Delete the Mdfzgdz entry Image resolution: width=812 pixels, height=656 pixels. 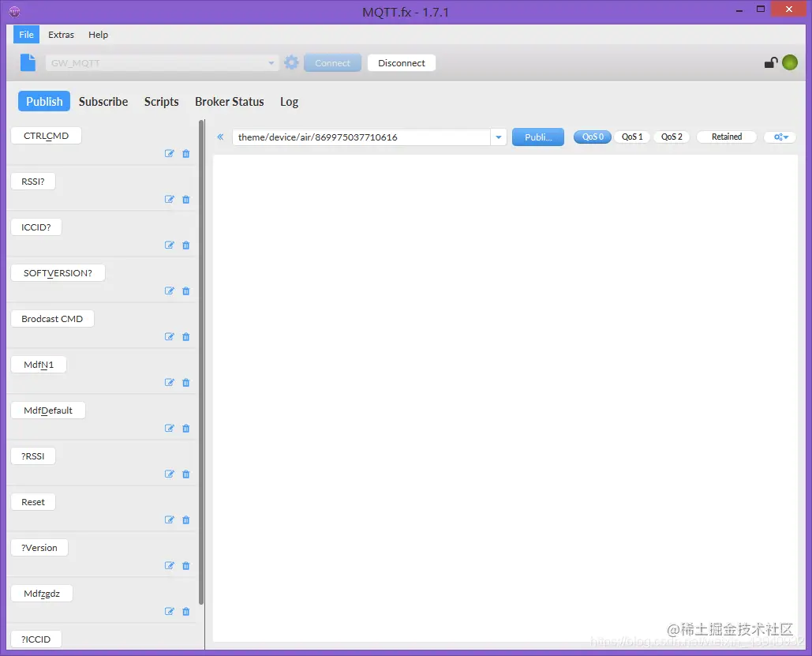tap(186, 612)
